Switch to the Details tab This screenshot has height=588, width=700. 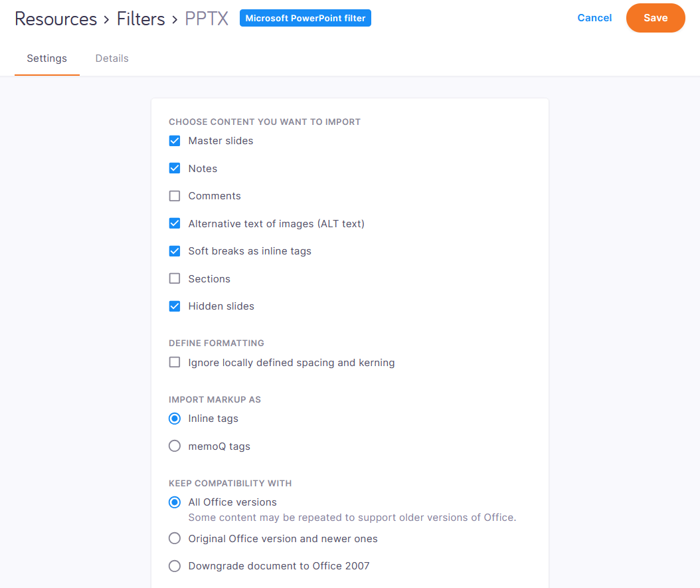point(112,58)
